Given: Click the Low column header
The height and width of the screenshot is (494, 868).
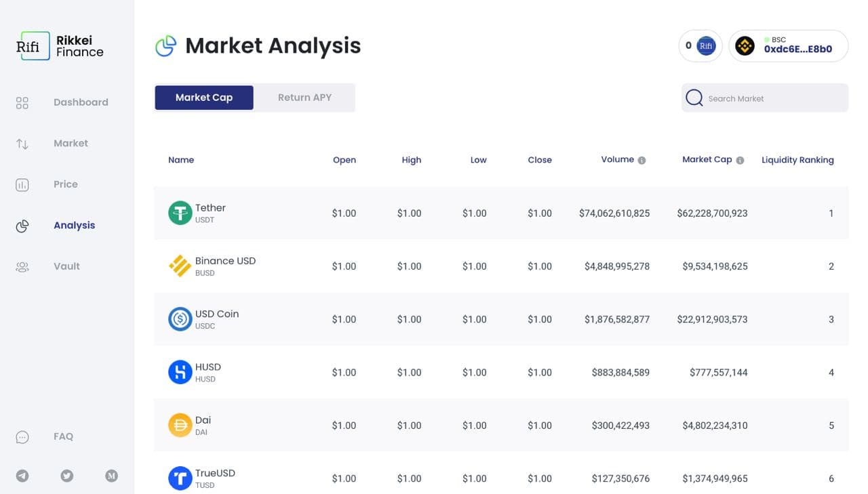Looking at the screenshot, I should pyautogui.click(x=479, y=160).
